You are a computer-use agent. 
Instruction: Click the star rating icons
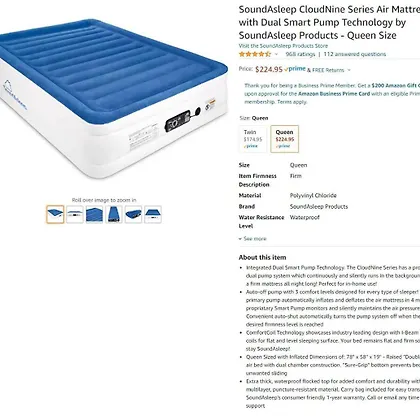point(255,54)
